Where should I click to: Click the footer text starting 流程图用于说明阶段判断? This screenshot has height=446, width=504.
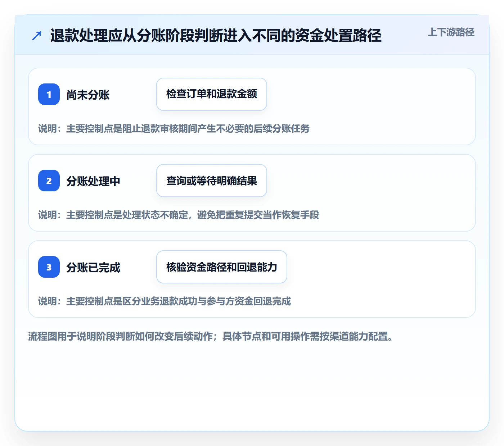(210, 336)
